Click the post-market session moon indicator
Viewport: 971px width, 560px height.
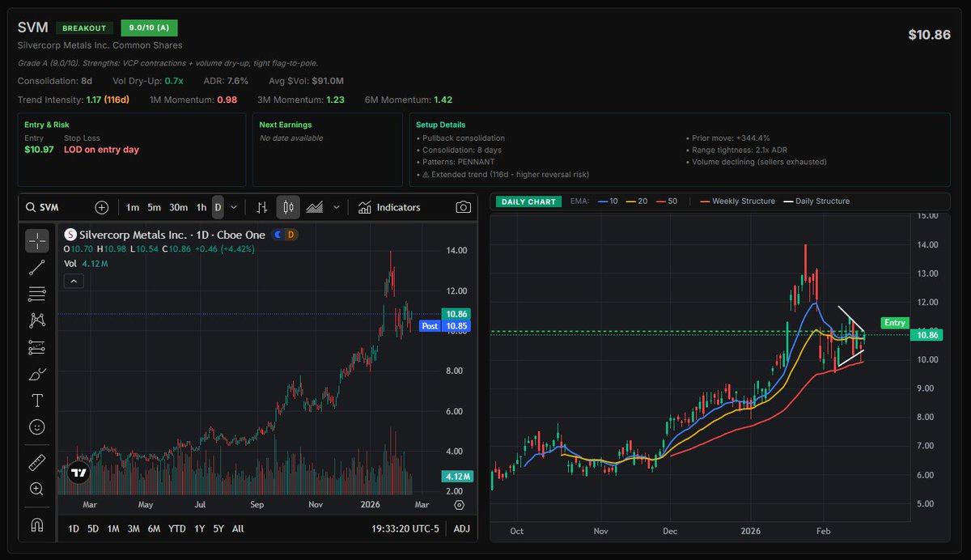[x=278, y=235]
